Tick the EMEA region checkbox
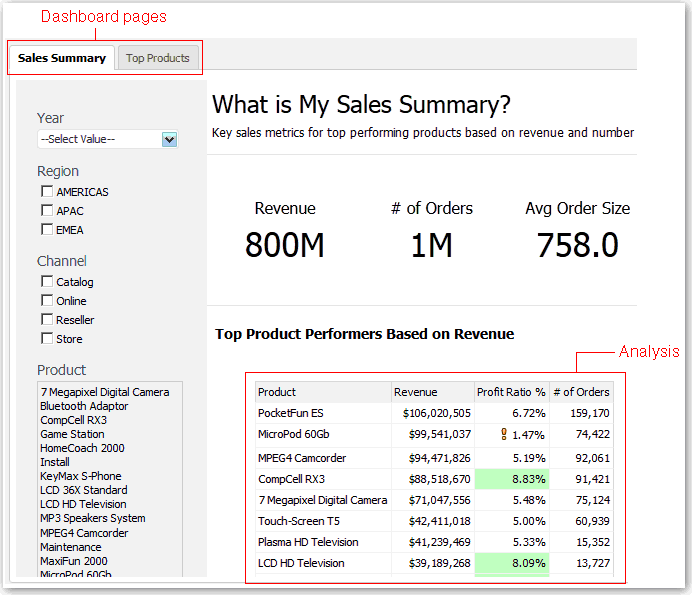This screenshot has height=595, width=692. point(47,230)
